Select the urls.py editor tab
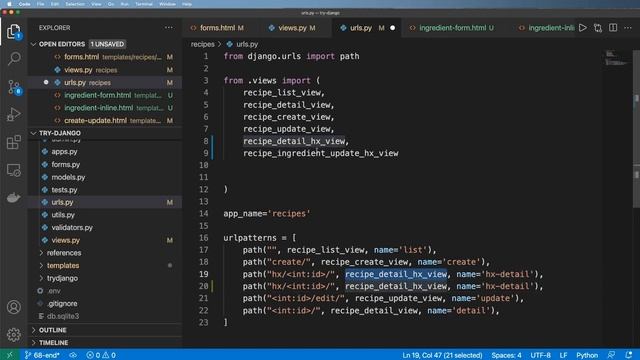This screenshot has width=640, height=360. pyautogui.click(x=361, y=28)
